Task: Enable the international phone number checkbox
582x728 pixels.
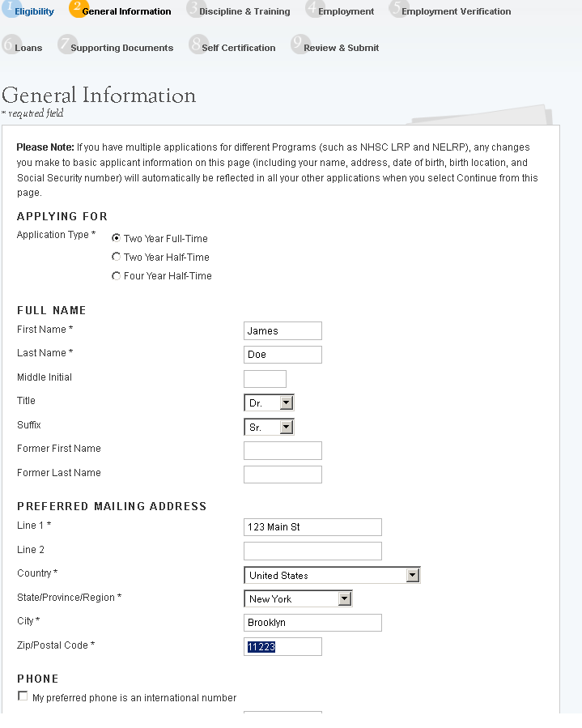Action: [23, 696]
